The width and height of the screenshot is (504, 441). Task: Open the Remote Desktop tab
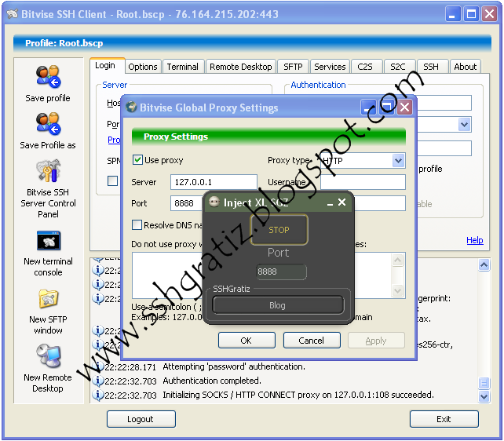(x=241, y=67)
